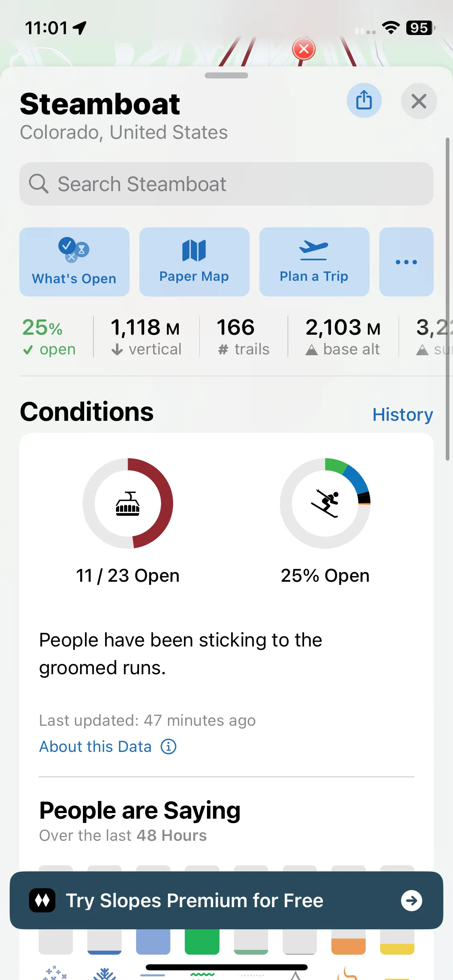Tap the info circle beside About this Data
453x980 pixels.
tap(168, 747)
